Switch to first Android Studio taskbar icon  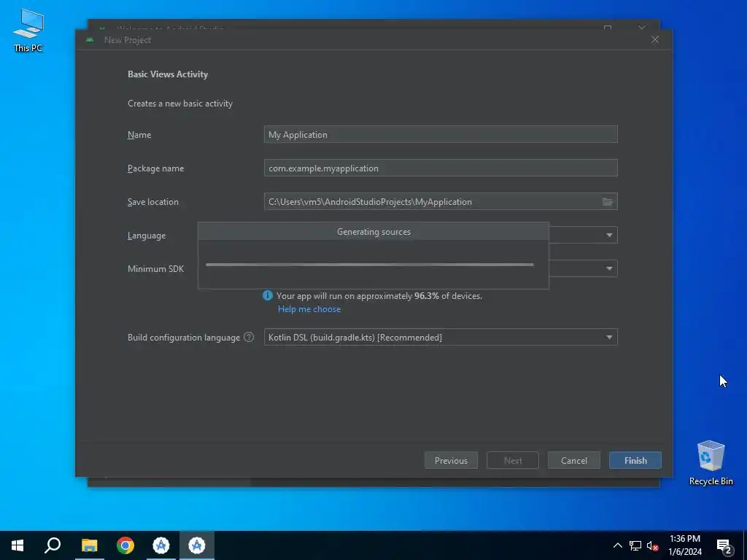161,545
